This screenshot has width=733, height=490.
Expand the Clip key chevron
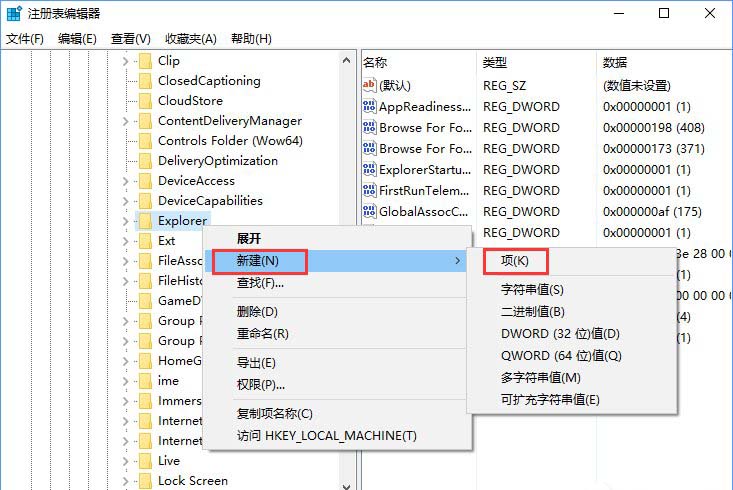125,61
